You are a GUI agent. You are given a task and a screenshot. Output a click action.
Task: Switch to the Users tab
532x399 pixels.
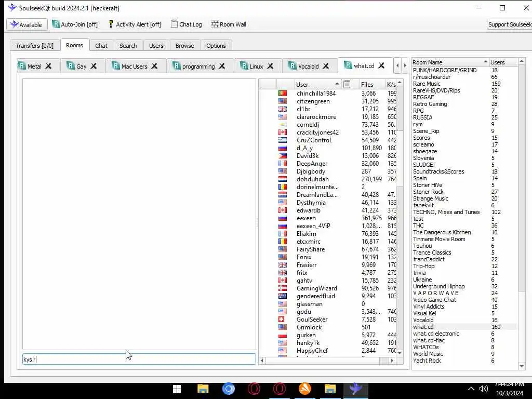pos(156,46)
